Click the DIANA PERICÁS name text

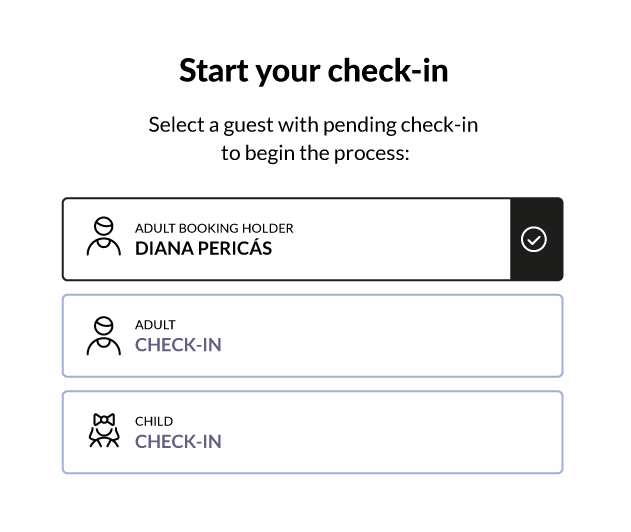pos(204,247)
